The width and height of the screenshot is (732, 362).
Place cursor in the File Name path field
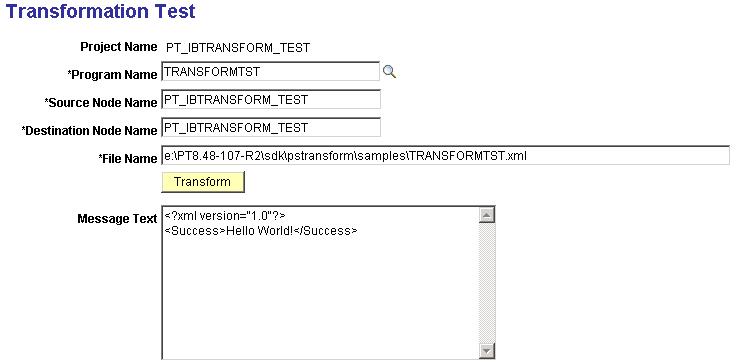[445, 155]
